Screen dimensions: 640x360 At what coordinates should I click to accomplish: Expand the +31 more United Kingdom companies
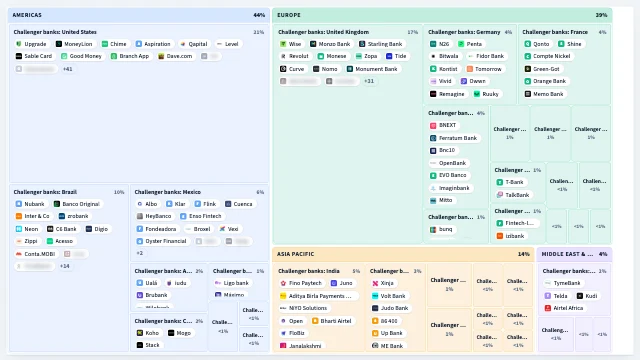point(369,81)
